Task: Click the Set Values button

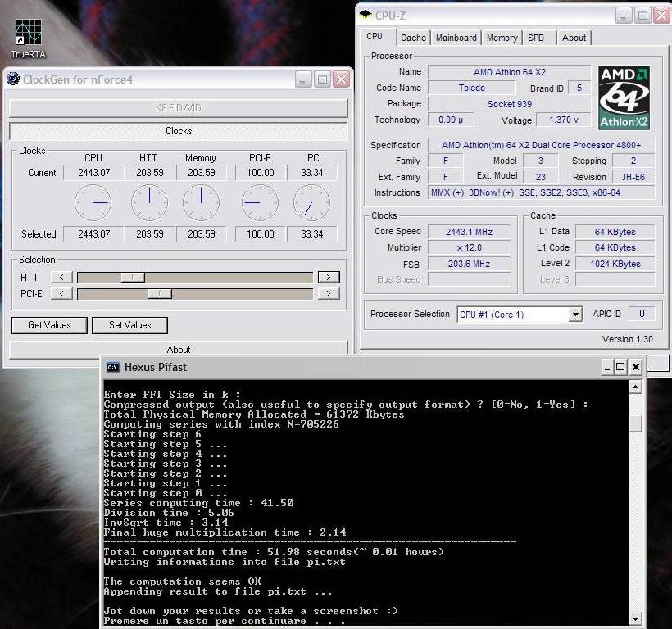Action: pos(129,325)
